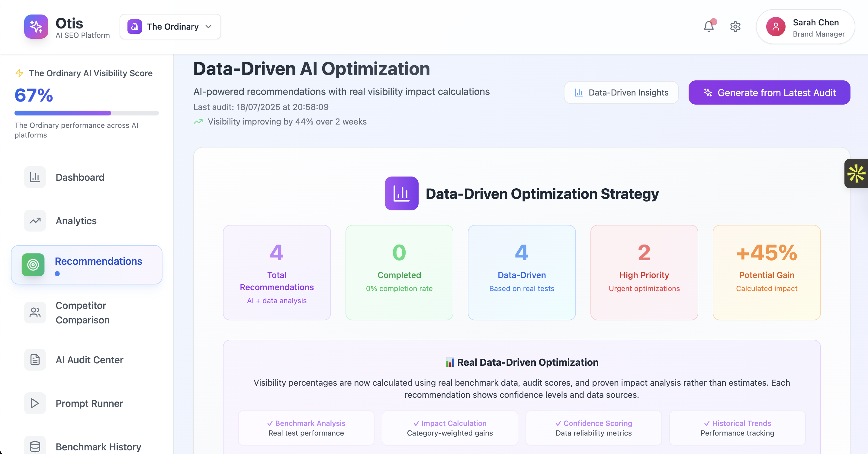
Task: Click the yellow starburst widget on right edge
Action: pyautogui.click(x=856, y=173)
